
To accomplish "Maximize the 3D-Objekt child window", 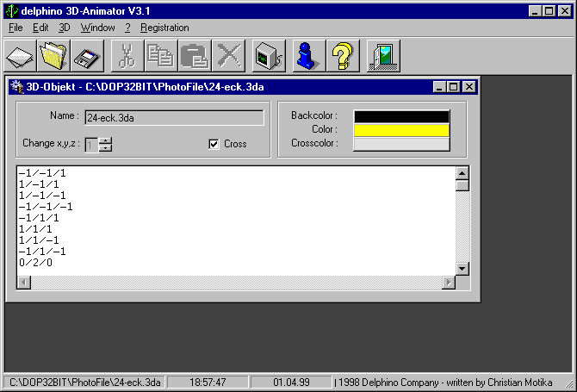I will point(453,87).
